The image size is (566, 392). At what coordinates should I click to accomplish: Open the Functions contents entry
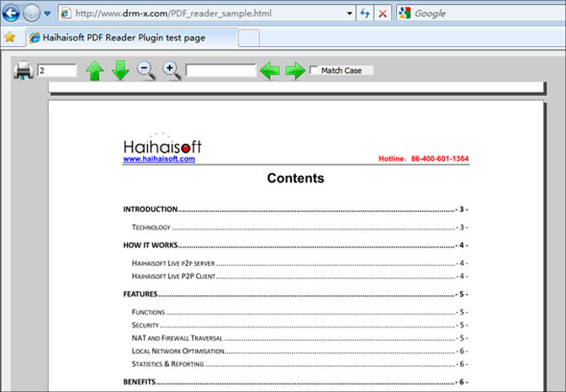point(300,312)
